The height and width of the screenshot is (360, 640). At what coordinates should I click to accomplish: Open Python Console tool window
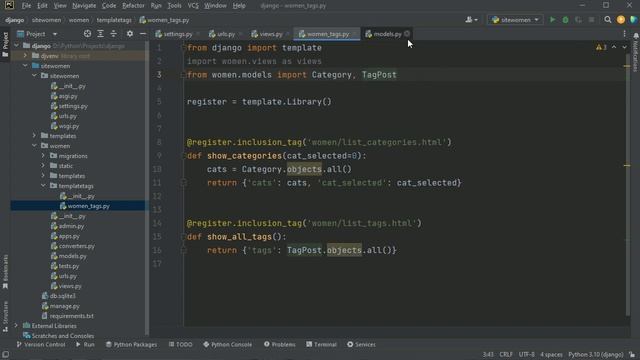227,344
